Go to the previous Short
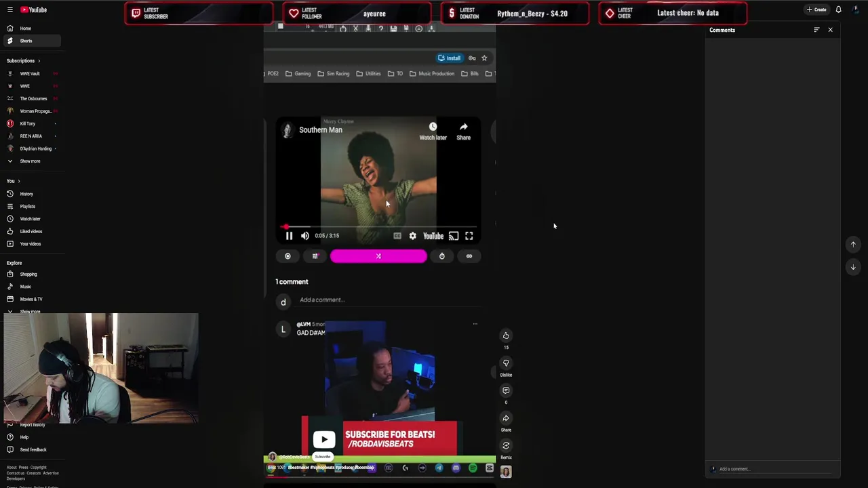Screen dimensions: 868x488 853,244
